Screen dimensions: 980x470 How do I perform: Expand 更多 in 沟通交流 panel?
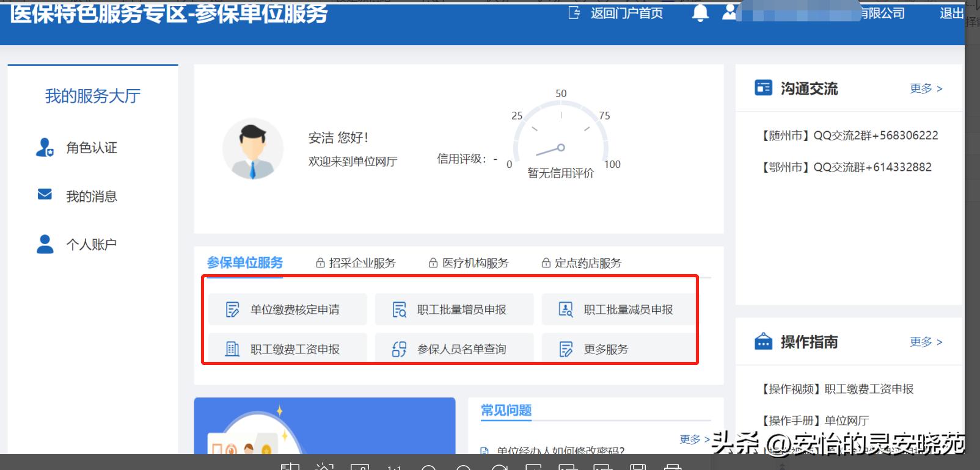point(926,89)
